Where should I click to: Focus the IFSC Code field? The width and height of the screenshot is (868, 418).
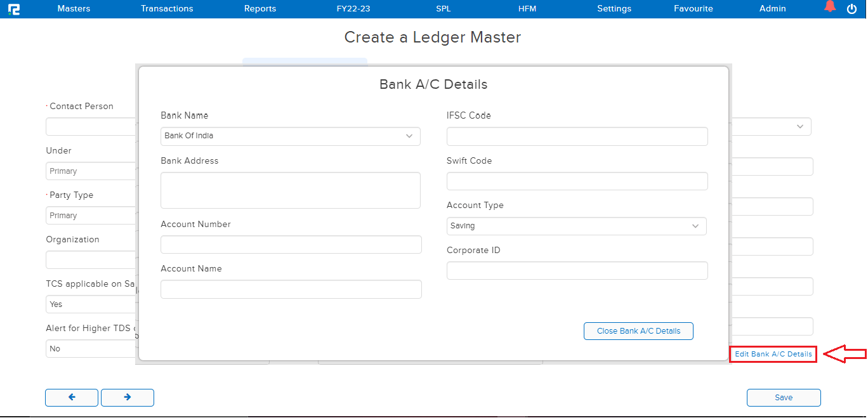[x=577, y=136]
